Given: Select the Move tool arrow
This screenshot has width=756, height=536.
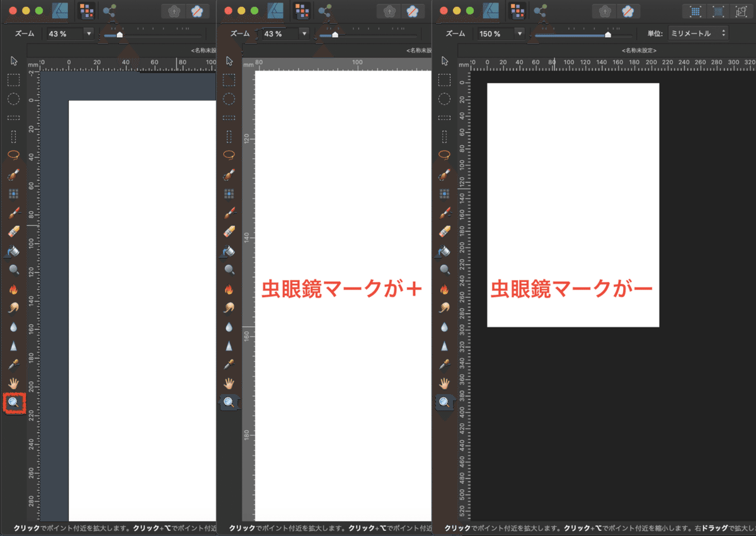Looking at the screenshot, I should pyautogui.click(x=14, y=61).
